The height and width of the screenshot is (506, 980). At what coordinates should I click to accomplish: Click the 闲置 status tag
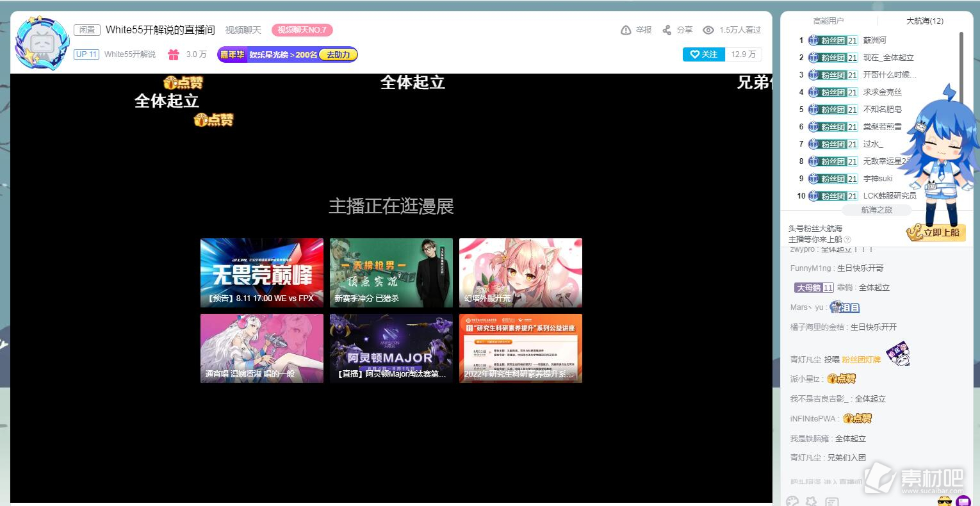[86, 30]
